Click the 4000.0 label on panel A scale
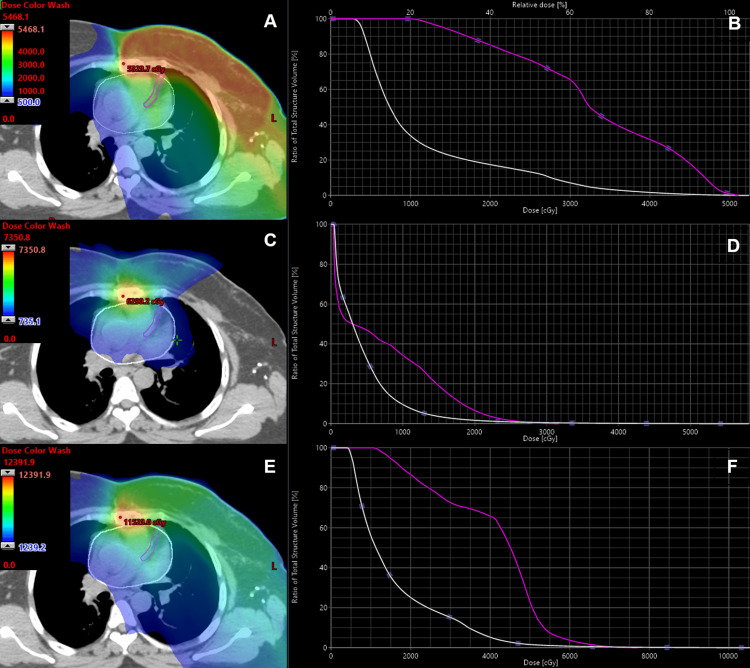The width and height of the screenshot is (750, 668). point(31,52)
